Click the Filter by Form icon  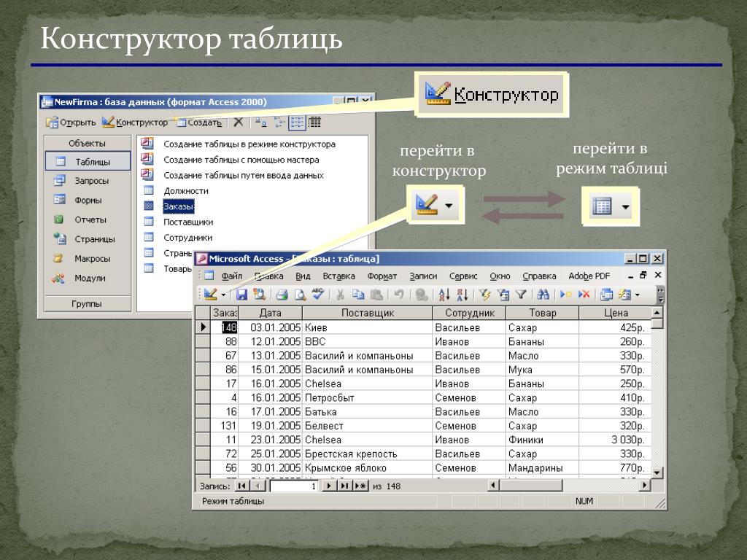(503, 295)
